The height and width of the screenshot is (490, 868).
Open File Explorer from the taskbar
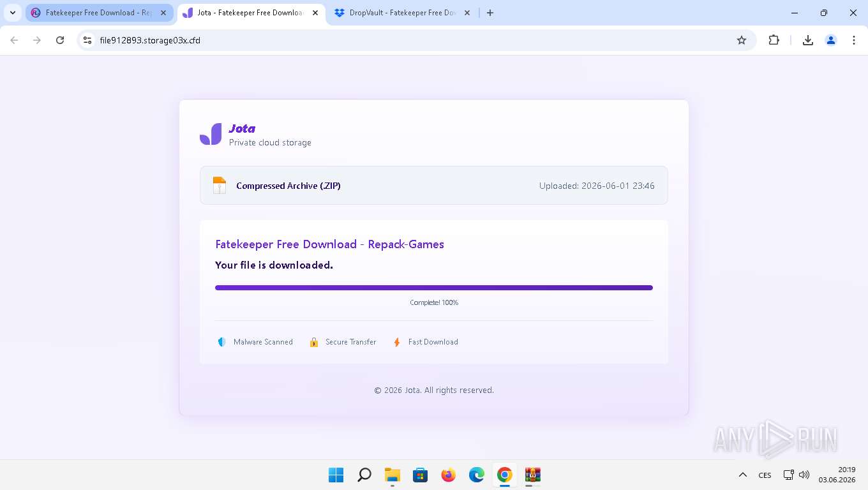392,475
